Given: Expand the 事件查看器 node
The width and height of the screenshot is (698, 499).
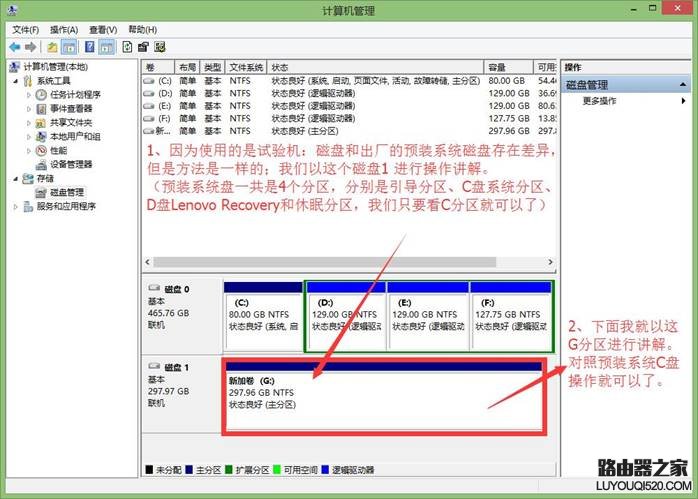Looking at the screenshot, I should click(29, 109).
